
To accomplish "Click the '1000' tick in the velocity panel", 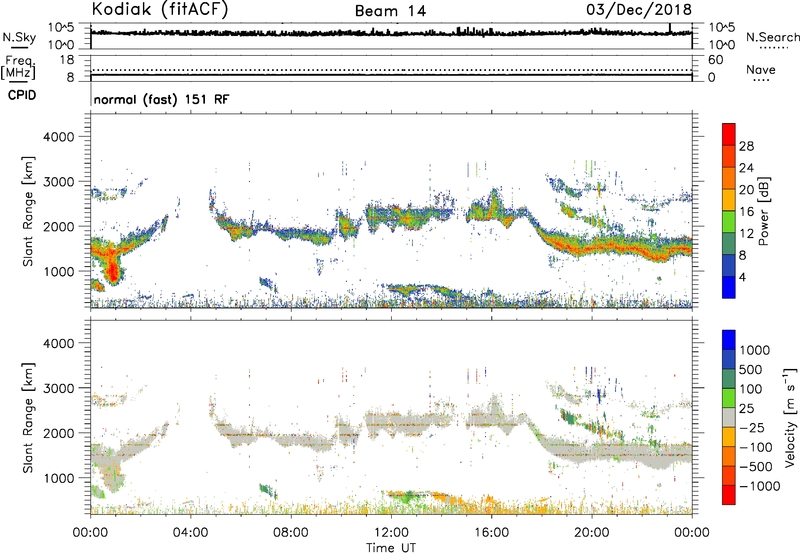I will [x=58, y=478].
